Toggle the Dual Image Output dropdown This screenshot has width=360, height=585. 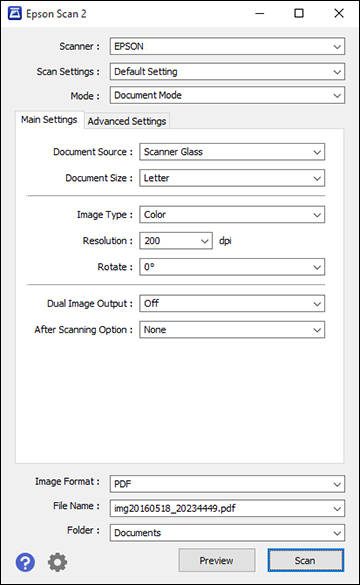click(232, 303)
